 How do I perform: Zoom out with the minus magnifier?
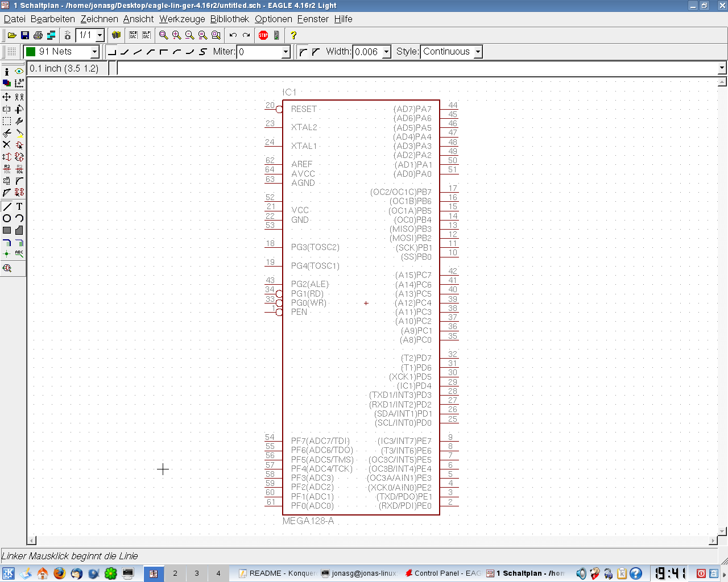[x=189, y=35]
